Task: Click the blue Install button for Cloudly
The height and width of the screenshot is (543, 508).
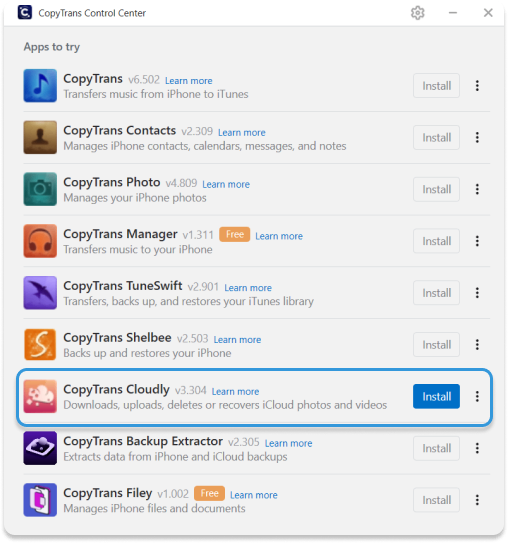Action: [x=436, y=397]
